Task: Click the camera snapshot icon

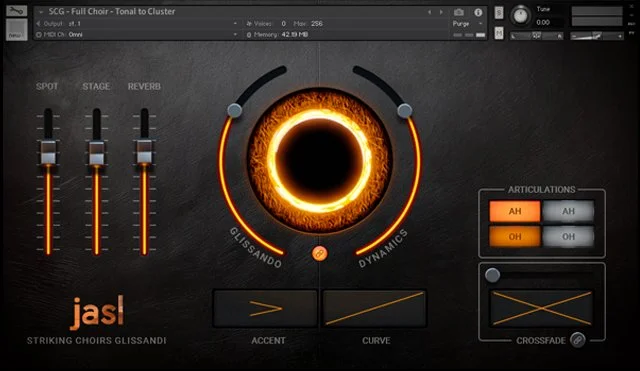Action: coord(459,12)
